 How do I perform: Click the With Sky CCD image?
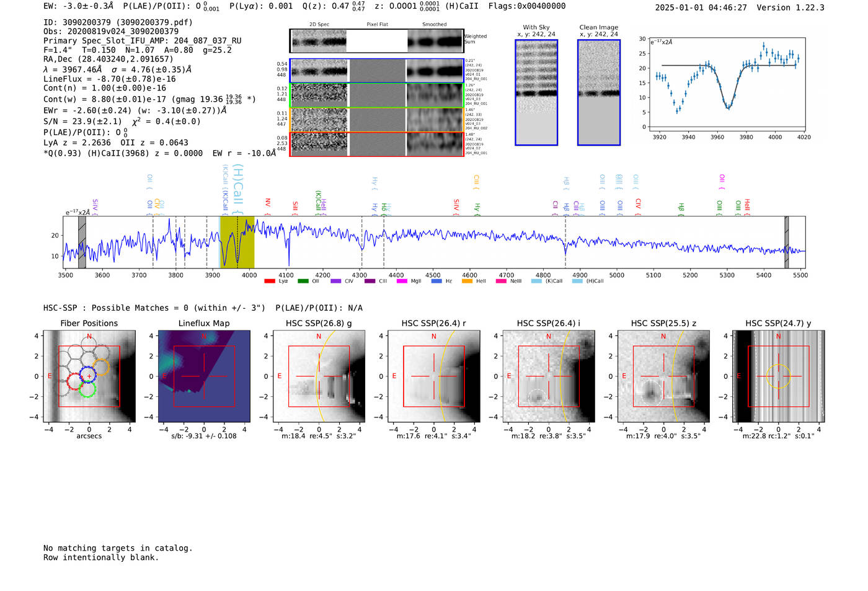click(x=536, y=92)
